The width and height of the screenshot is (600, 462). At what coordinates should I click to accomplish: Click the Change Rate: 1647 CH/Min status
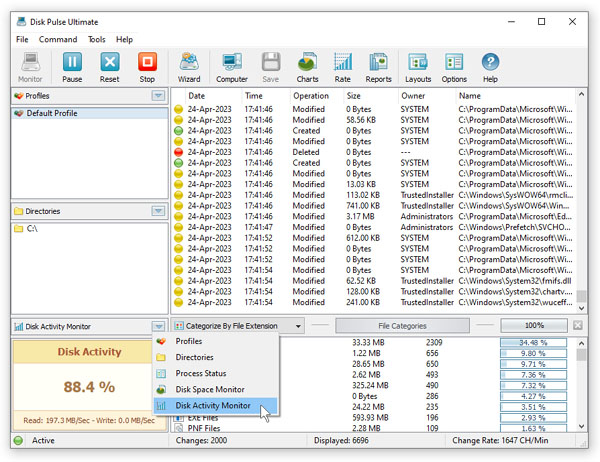500,441
